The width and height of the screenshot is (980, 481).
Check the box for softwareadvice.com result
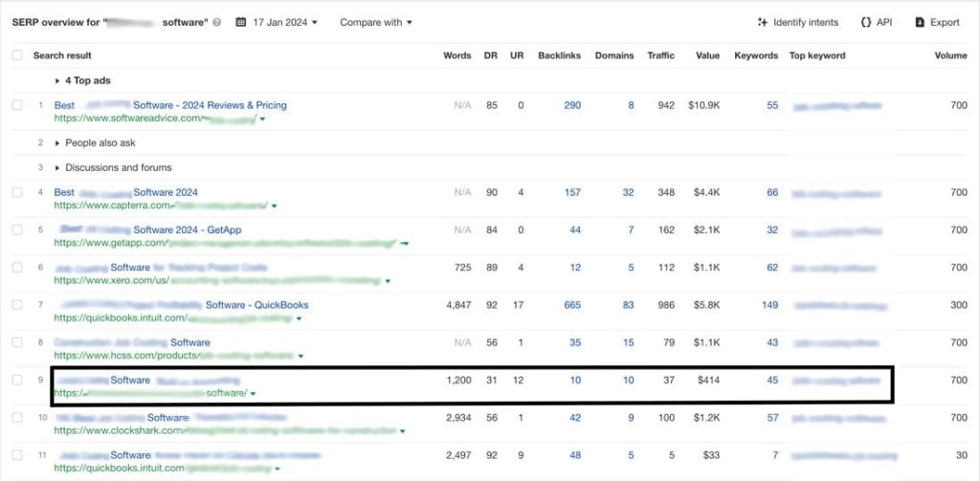[x=17, y=105]
